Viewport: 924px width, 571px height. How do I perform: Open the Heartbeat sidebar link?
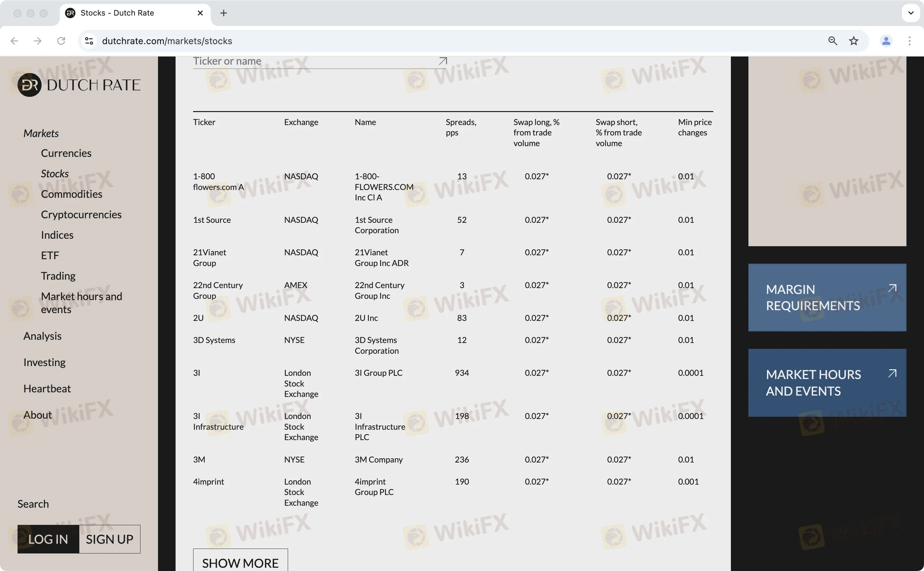pos(47,388)
